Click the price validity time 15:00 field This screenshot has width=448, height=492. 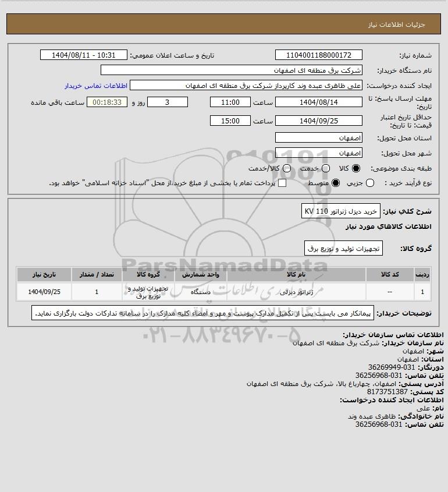click(230, 121)
